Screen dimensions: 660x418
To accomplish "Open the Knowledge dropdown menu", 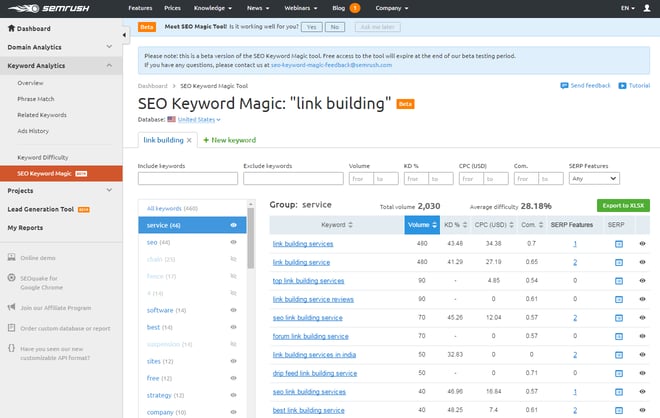I will pos(213,8).
